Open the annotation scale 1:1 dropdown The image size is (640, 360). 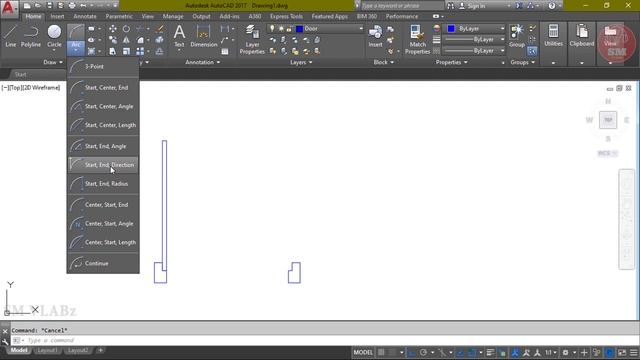click(x=551, y=352)
